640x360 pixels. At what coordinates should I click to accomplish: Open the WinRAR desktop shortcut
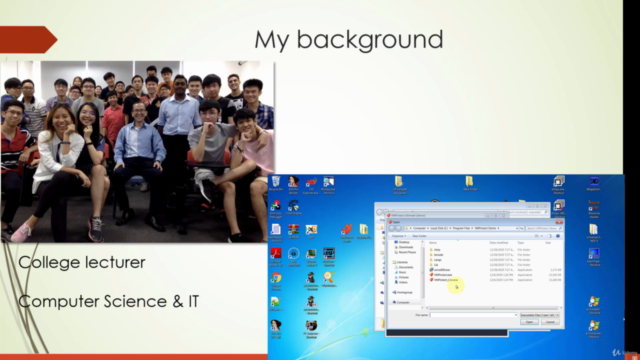[x=293, y=231]
